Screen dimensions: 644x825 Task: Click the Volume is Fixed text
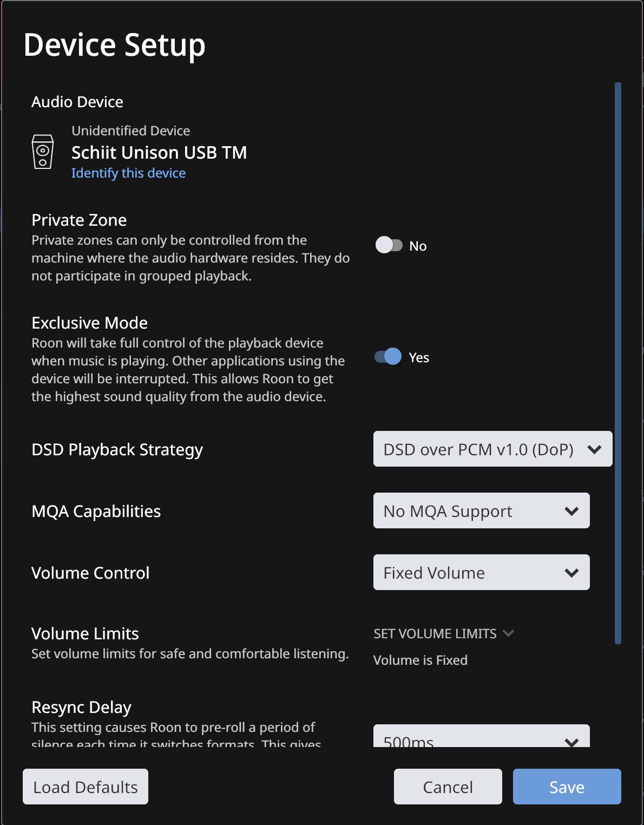tap(420, 660)
